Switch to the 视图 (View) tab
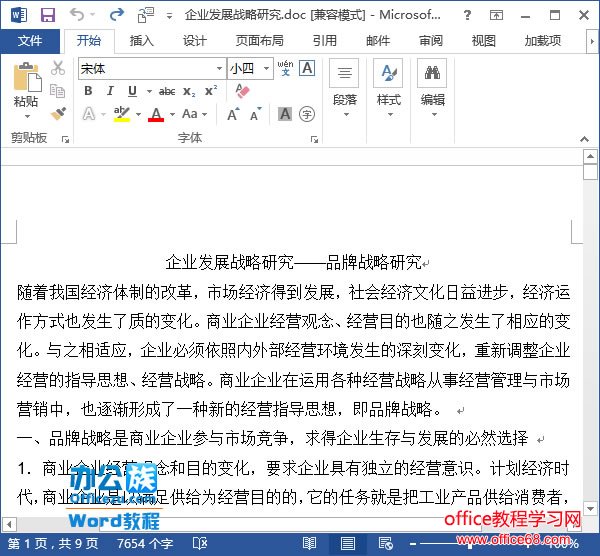Image resolution: width=600 pixels, height=556 pixels. 483,41
